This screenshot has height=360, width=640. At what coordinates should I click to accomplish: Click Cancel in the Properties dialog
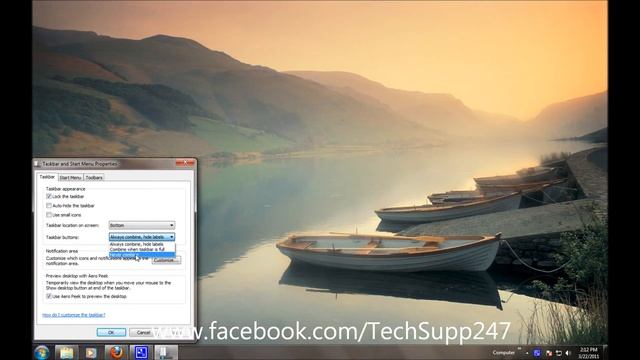tap(143, 333)
